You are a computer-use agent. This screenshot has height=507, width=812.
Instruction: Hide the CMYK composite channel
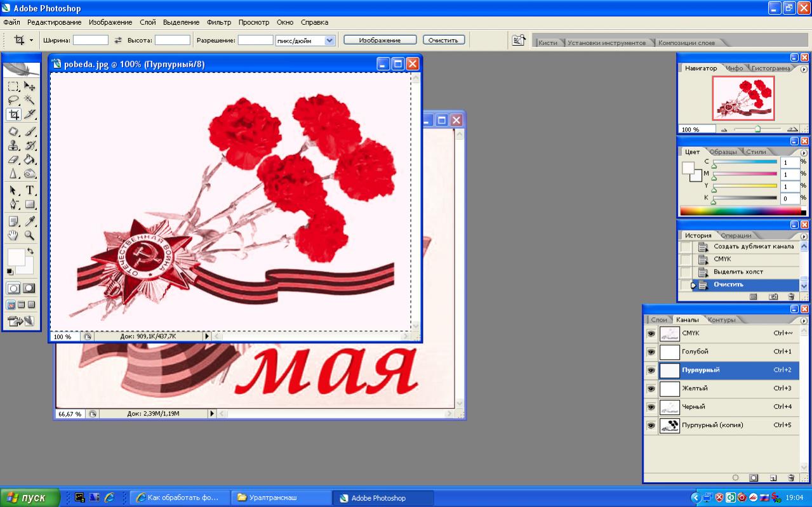[651, 333]
